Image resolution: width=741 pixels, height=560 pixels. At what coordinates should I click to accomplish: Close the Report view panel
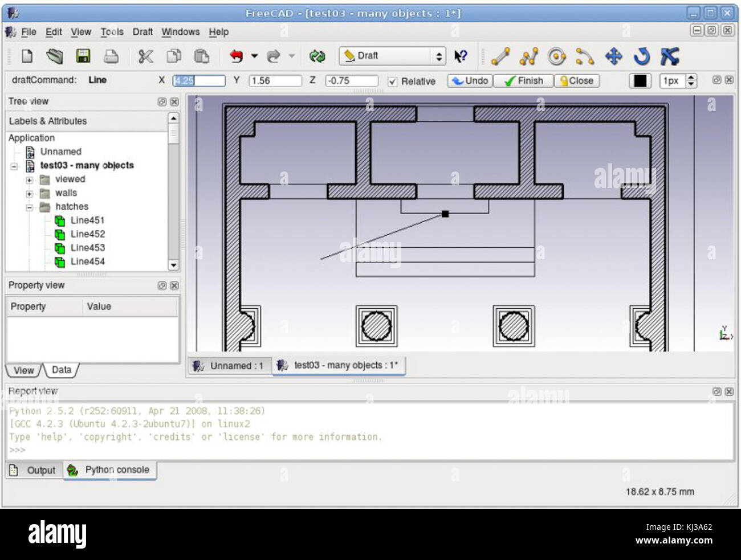pos(729,391)
